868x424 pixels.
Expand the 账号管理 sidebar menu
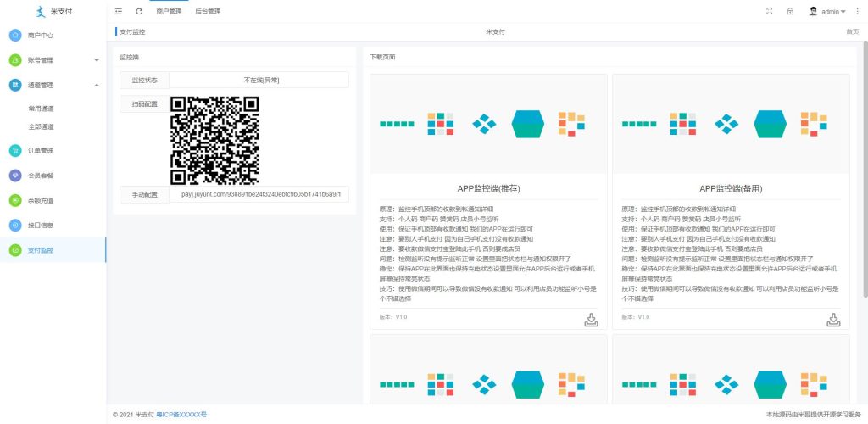[x=53, y=60]
